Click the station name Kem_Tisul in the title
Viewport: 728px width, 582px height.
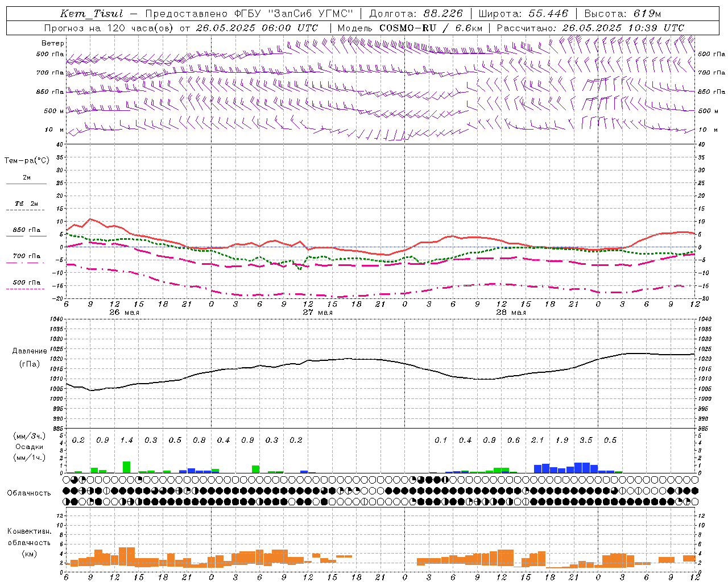point(92,14)
